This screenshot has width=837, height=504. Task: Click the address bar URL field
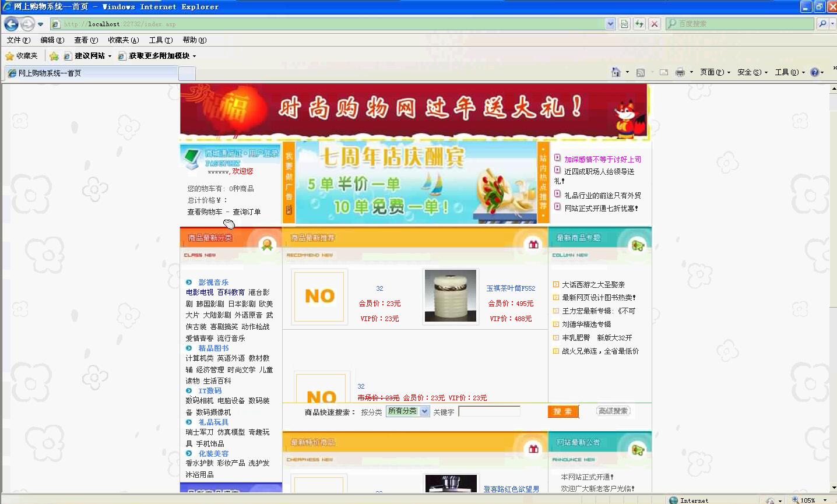pyautogui.click(x=328, y=24)
